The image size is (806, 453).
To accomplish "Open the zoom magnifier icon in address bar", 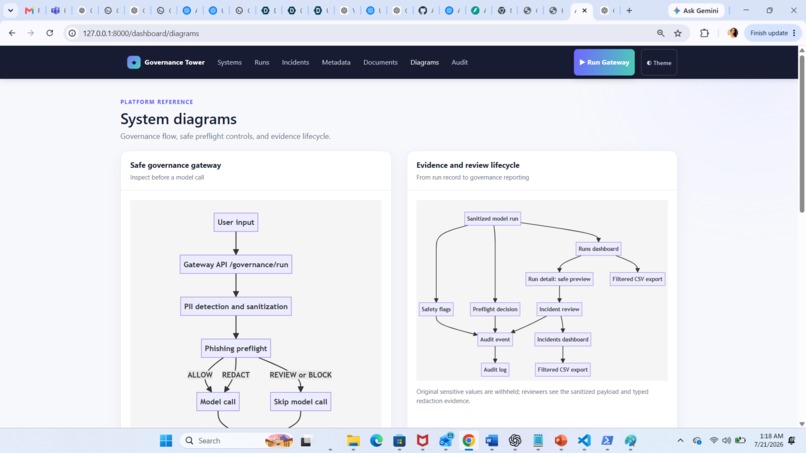I will [x=661, y=33].
